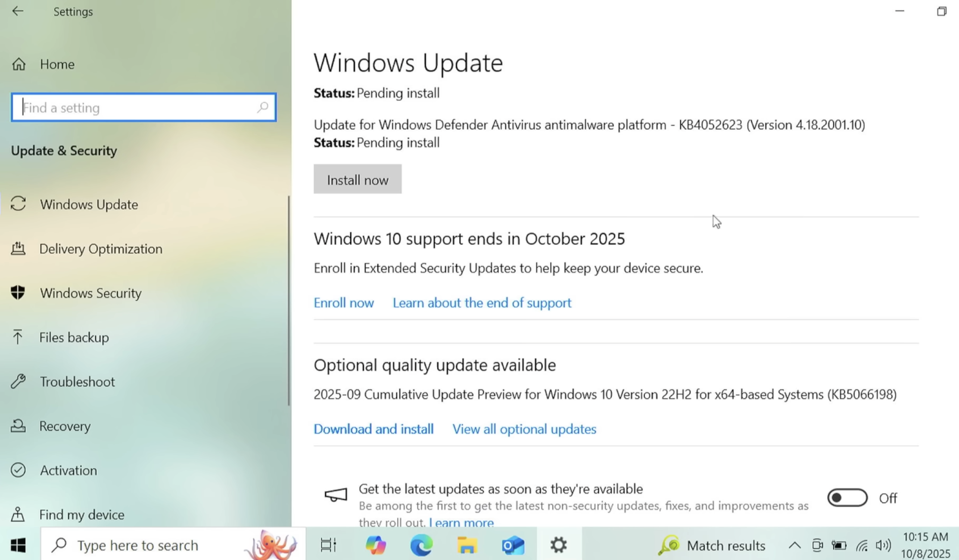This screenshot has height=560, width=959.
Task: Select Find my device
Action: pyautogui.click(x=81, y=514)
